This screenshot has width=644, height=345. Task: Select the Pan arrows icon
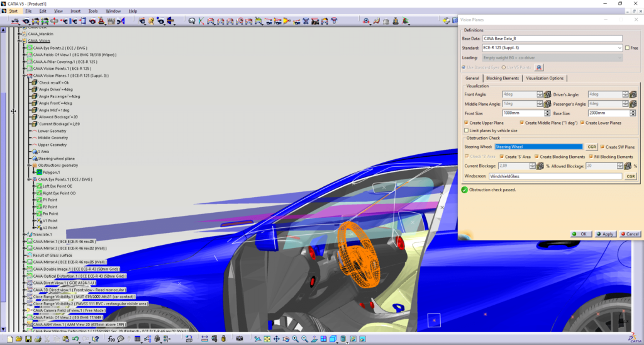point(277,339)
